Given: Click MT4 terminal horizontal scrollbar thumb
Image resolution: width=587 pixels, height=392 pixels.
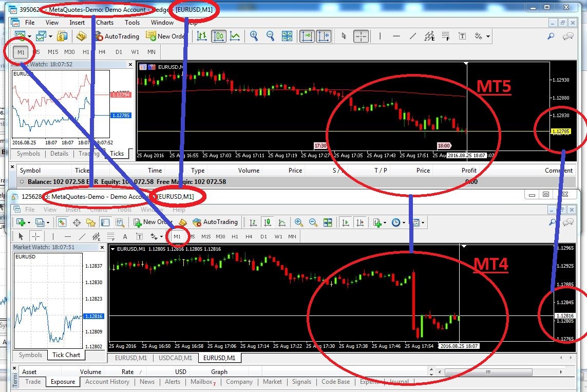Looking at the screenshot, I should click(488, 372).
